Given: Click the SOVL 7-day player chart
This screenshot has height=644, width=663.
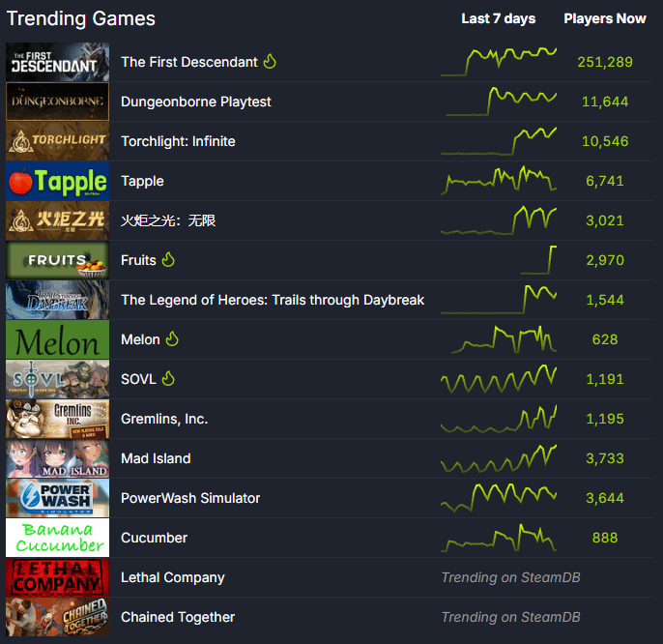Looking at the screenshot, I should [x=499, y=378].
